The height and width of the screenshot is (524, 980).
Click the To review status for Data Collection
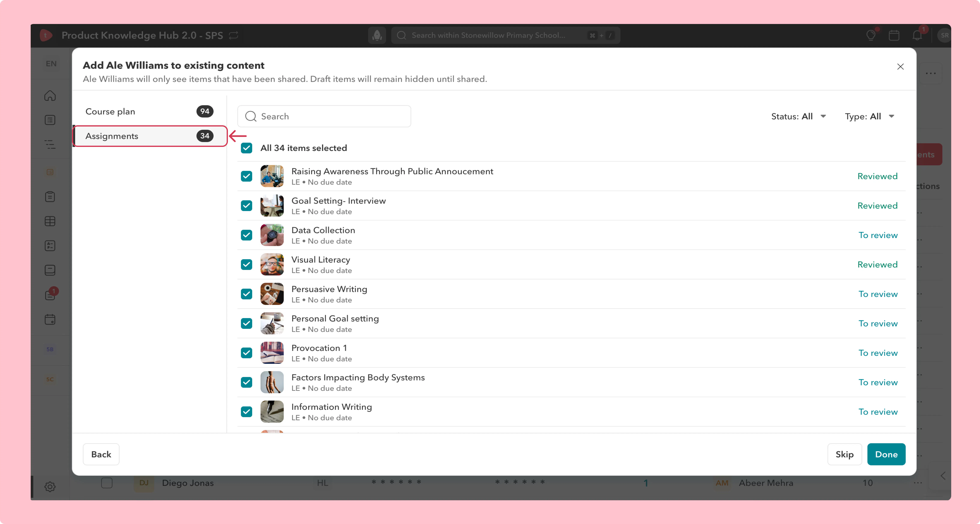[x=878, y=235]
